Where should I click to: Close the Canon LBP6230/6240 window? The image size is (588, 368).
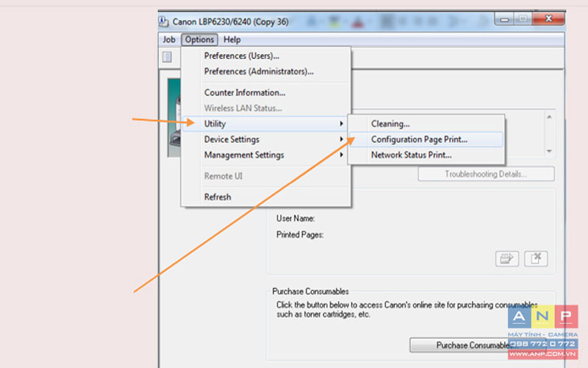point(548,19)
